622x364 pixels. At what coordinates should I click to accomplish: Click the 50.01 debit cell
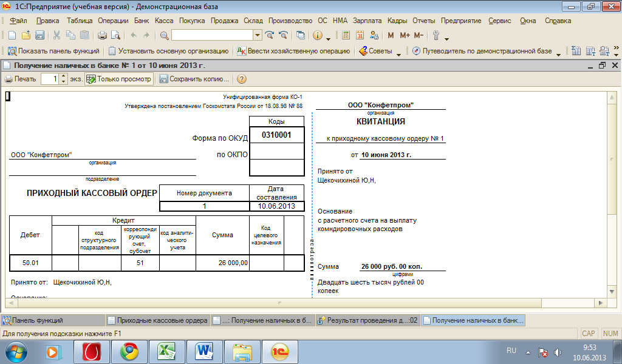[30, 263]
